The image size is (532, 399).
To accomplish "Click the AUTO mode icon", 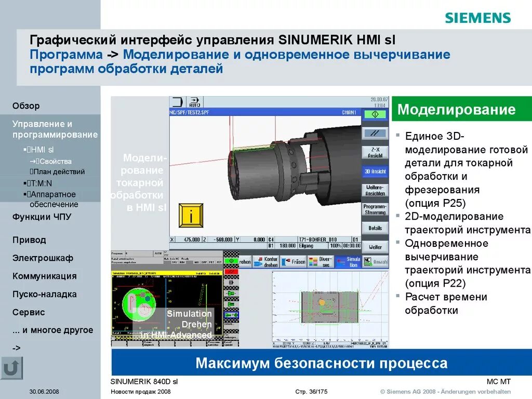I will coord(195,102).
